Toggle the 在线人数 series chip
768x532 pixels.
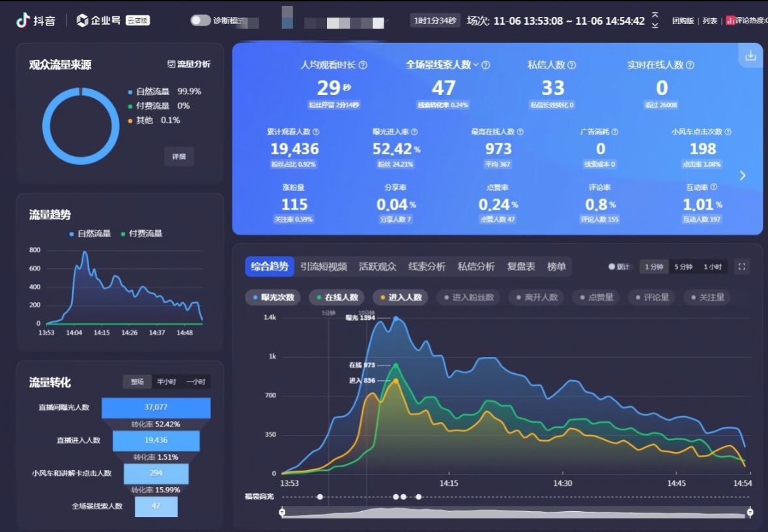(x=337, y=297)
